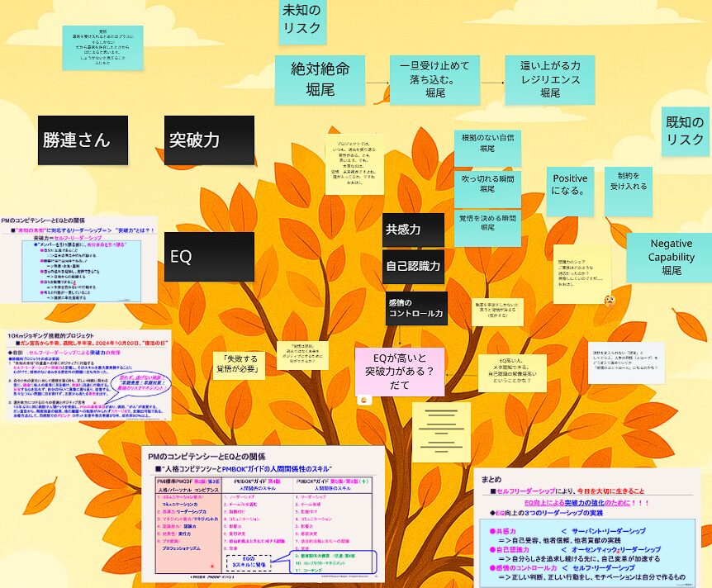The height and width of the screenshot is (588, 712).
Task: Select the 自己認識力 black card
Action: coord(414,267)
